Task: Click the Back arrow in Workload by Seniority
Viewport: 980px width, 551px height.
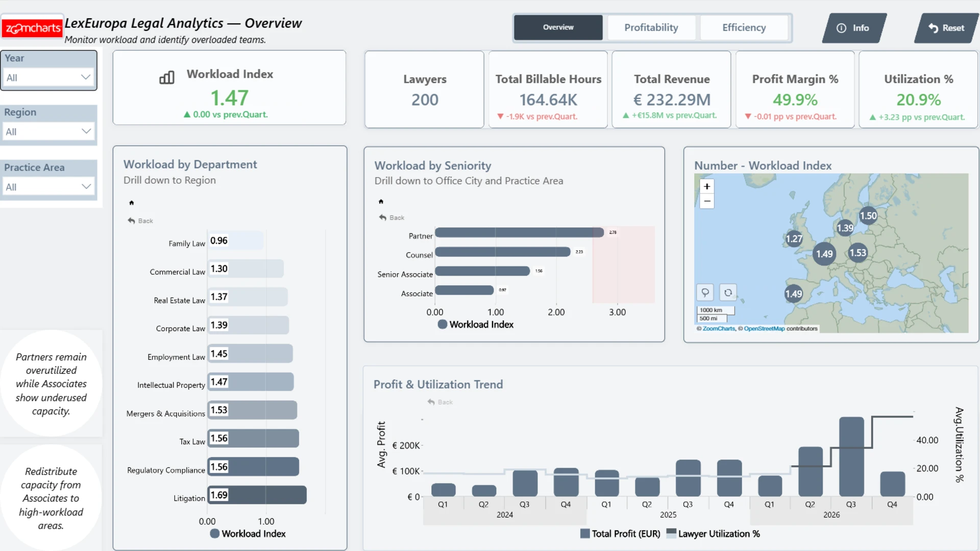Action: tap(383, 218)
